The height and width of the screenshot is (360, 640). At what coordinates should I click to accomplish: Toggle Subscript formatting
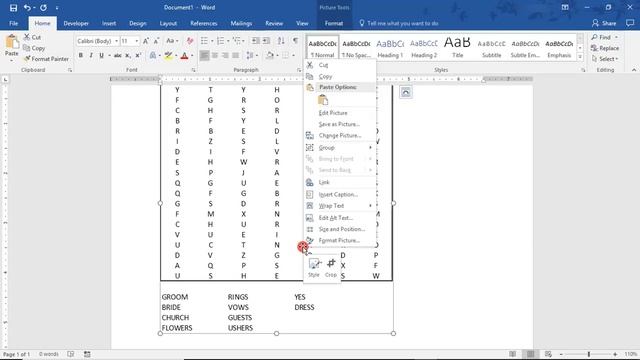[128, 55]
